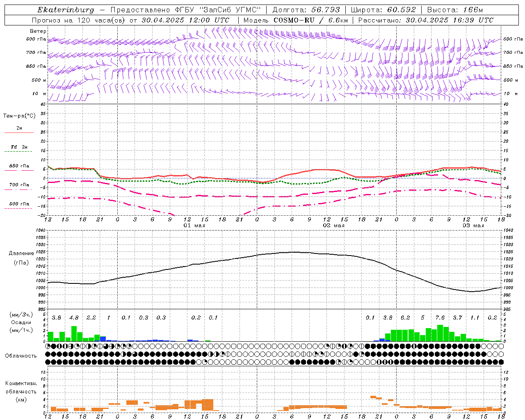Click the Облачность panel label

[x=21, y=356]
